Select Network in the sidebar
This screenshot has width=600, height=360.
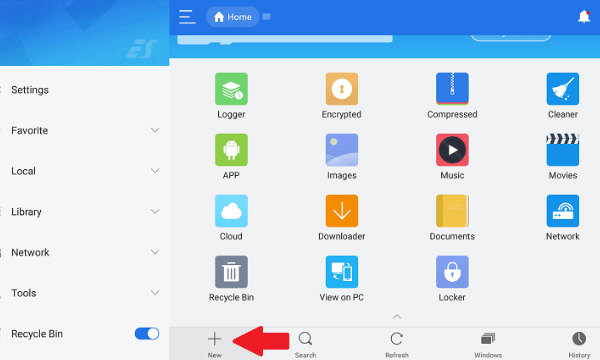click(x=30, y=252)
